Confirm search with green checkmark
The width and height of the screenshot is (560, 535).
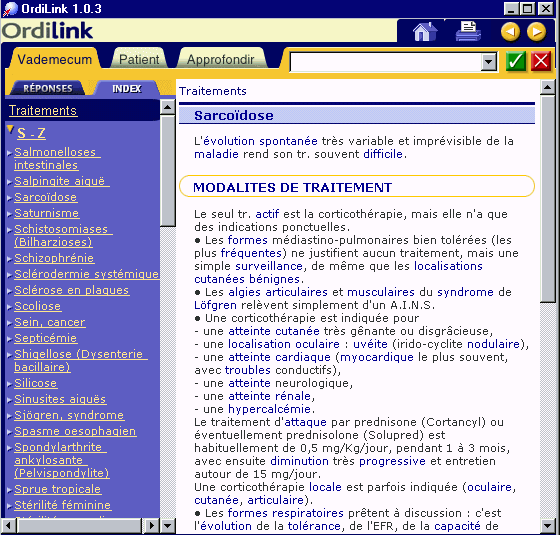click(515, 61)
